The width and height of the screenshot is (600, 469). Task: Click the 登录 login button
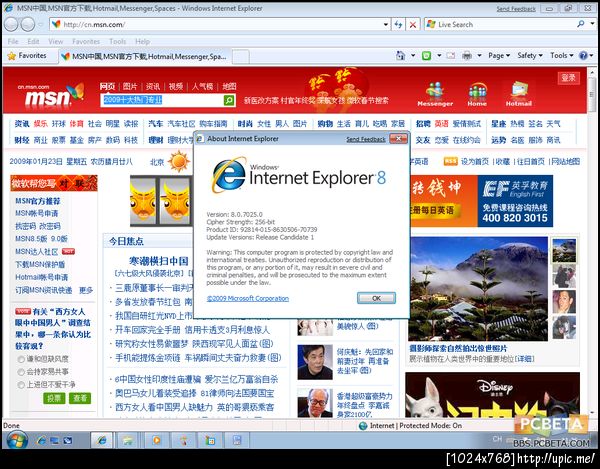point(568,78)
